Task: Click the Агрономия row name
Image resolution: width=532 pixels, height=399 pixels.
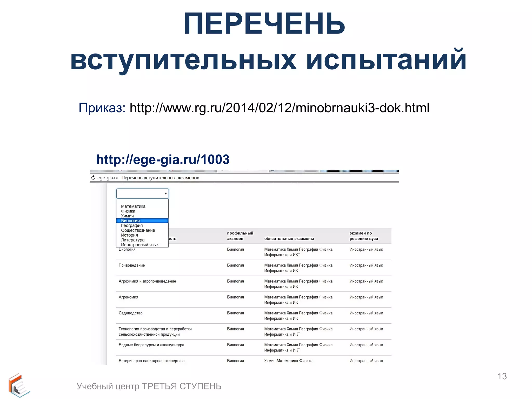Action: [128, 297]
